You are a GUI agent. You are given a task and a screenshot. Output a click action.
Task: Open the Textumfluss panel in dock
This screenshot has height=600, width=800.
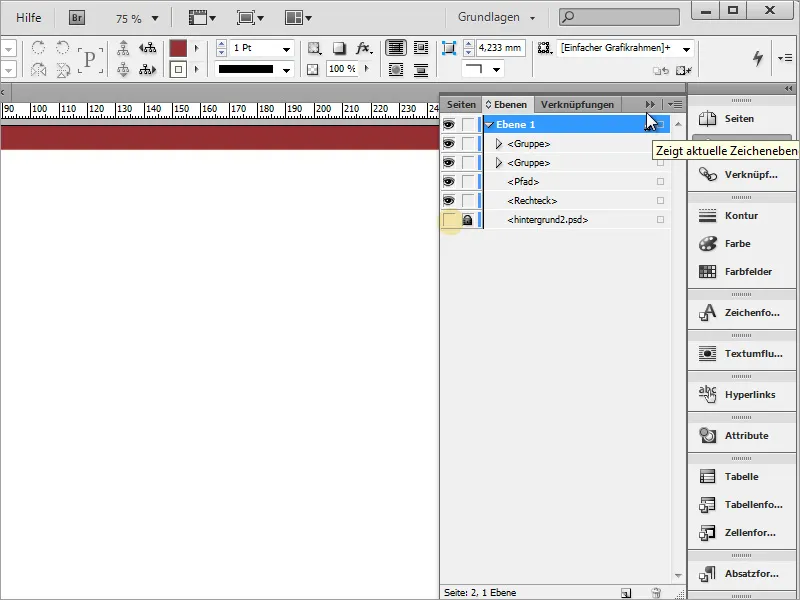click(x=741, y=353)
